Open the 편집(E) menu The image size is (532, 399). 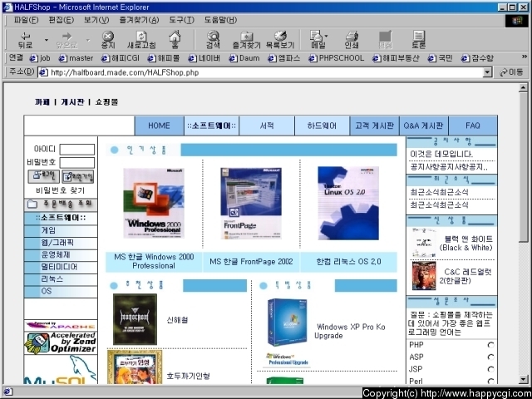coord(61,20)
